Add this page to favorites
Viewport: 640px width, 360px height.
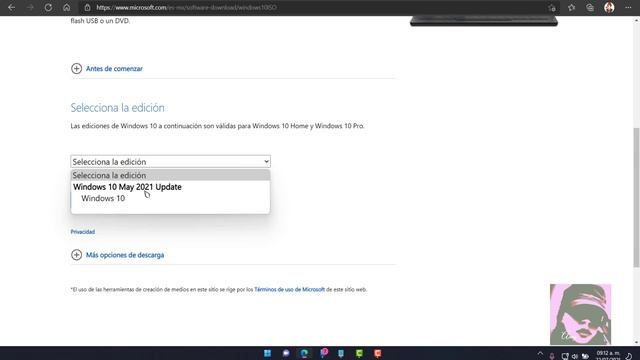coord(552,7)
